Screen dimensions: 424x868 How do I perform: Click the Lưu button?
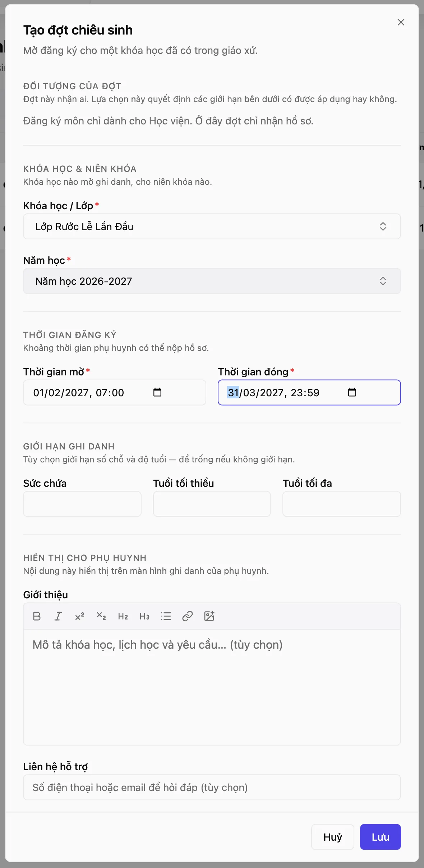point(380,837)
